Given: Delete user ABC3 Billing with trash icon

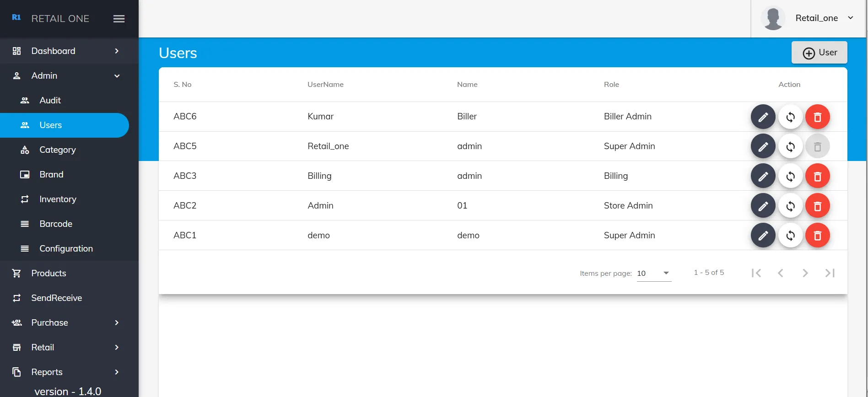Looking at the screenshot, I should click(x=817, y=177).
